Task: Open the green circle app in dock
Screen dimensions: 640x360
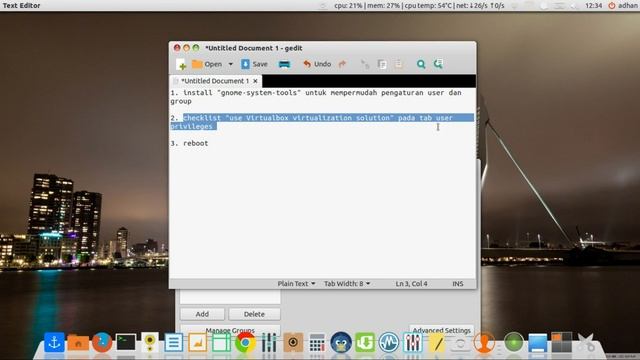Action: tap(514, 342)
